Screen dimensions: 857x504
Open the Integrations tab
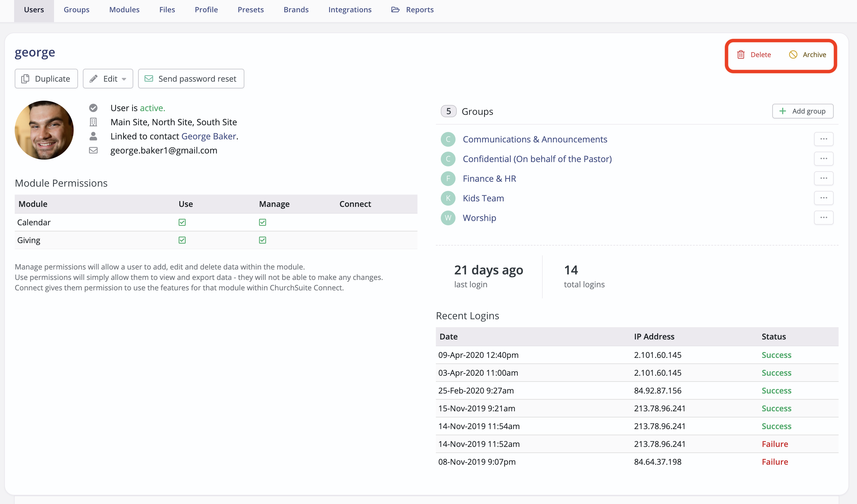[x=350, y=10]
